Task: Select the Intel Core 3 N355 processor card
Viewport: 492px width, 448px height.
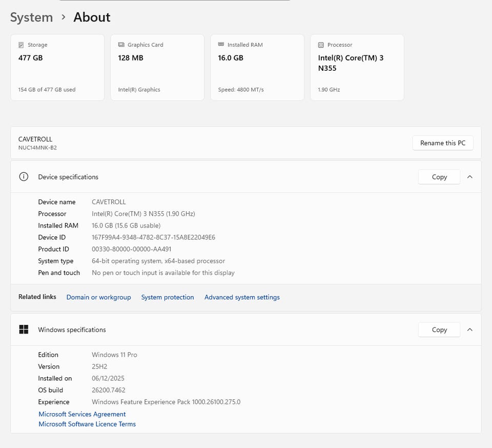Action: pyautogui.click(x=357, y=67)
